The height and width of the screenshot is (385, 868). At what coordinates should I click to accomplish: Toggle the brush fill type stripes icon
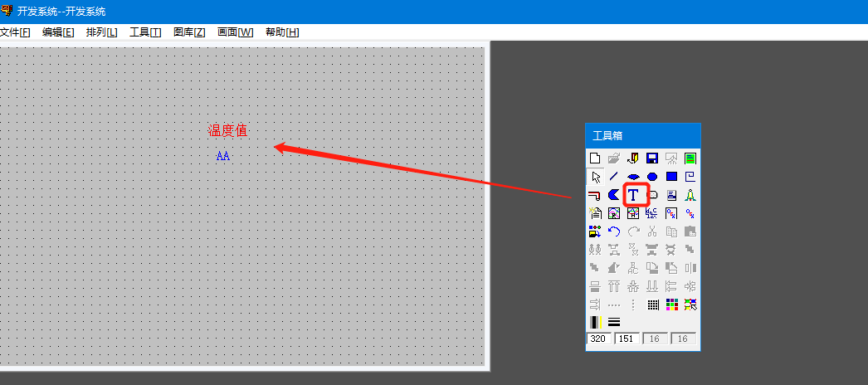click(595, 322)
